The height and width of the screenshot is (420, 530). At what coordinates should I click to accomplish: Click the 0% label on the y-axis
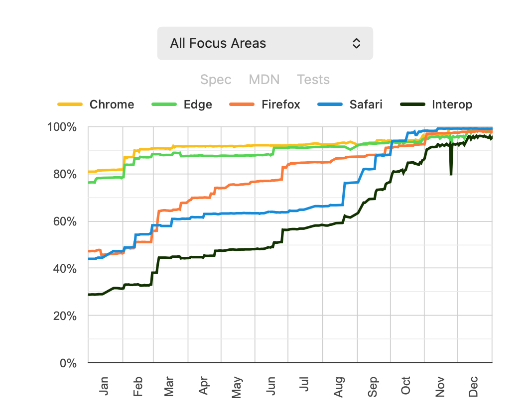tap(68, 363)
